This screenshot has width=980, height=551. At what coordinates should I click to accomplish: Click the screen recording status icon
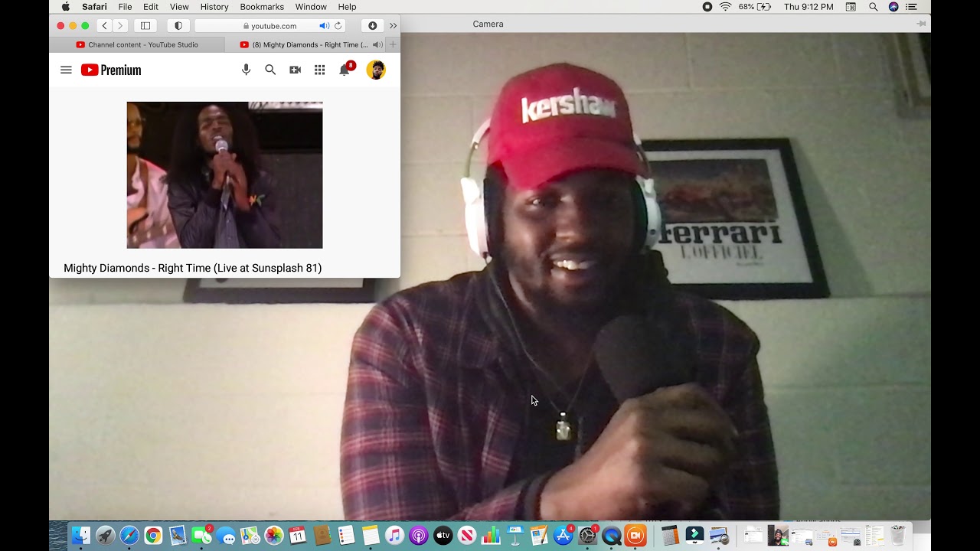click(707, 7)
